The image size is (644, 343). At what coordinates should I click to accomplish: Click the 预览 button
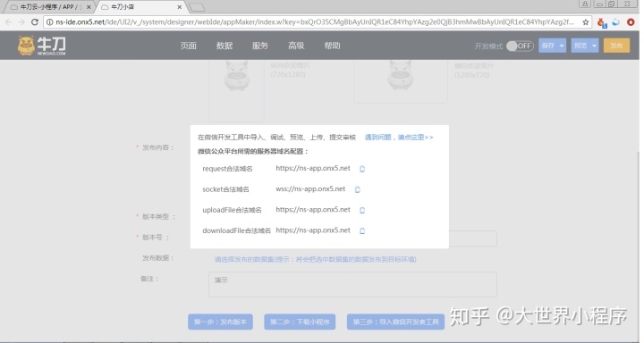[580, 46]
